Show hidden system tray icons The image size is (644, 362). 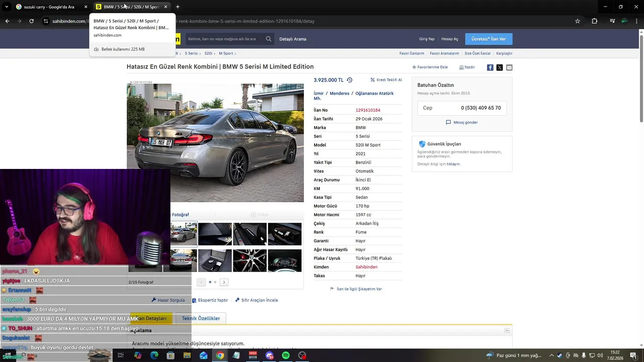551,355
